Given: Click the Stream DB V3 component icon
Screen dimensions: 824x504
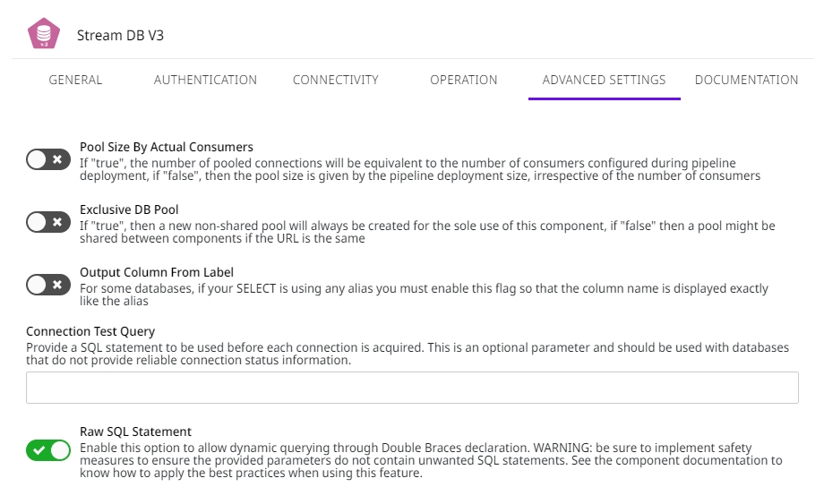Looking at the screenshot, I should pos(43,34).
